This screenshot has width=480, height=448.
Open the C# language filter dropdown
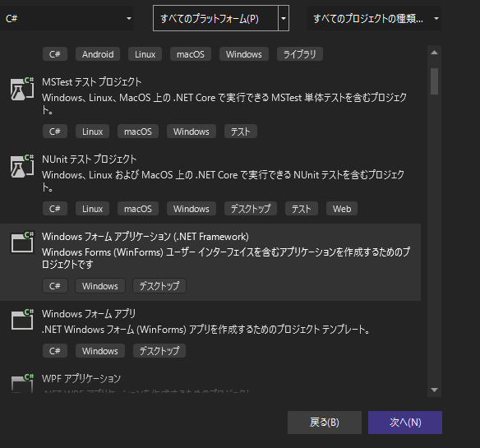67,18
